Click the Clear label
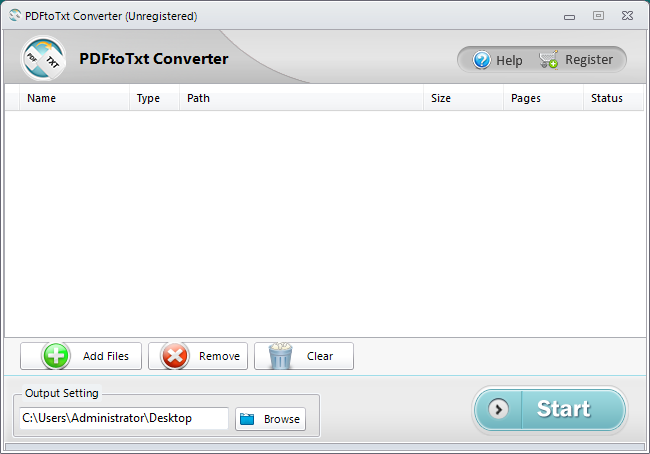The width and height of the screenshot is (650, 454). (320, 356)
